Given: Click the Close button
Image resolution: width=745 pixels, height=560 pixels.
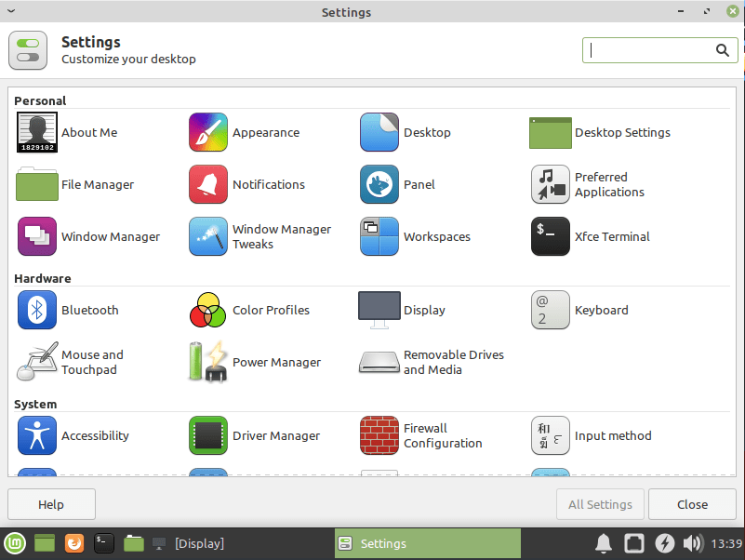Looking at the screenshot, I should (691, 504).
